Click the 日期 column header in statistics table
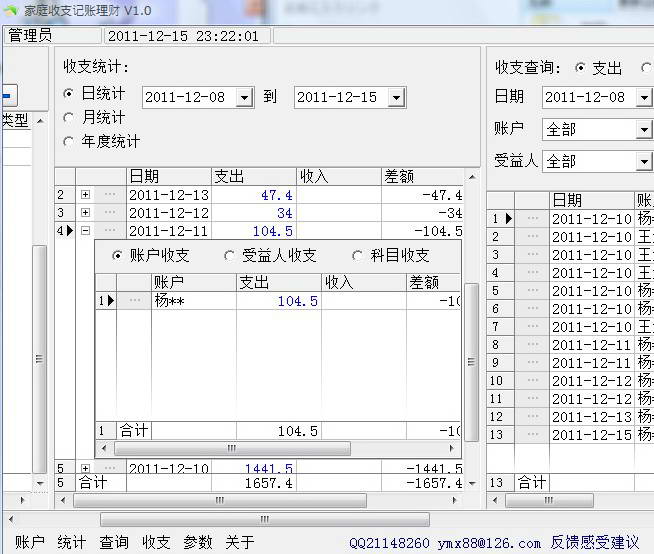This screenshot has height=554, width=654. (169, 176)
